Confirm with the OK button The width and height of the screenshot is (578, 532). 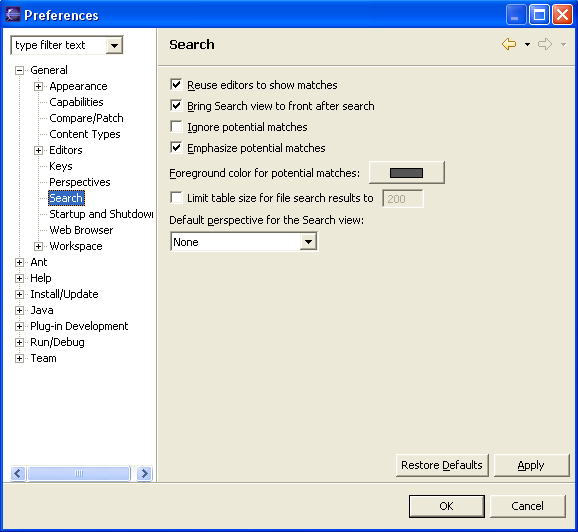[446, 506]
